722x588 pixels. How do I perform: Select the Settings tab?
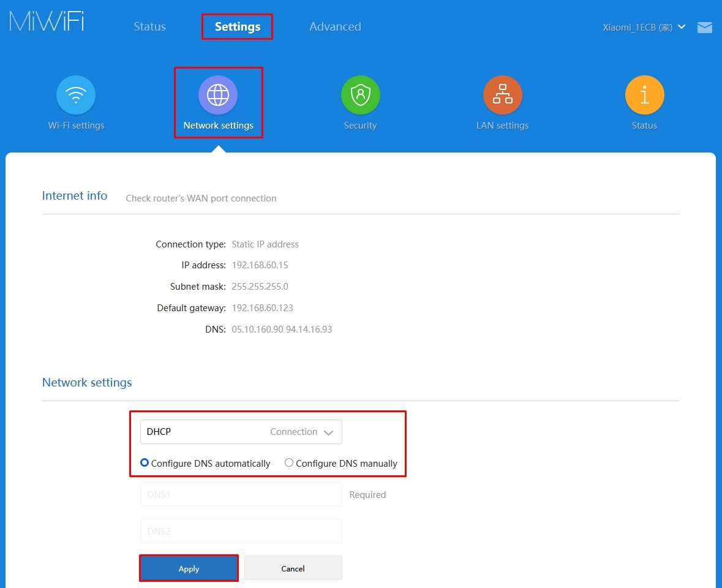point(238,26)
